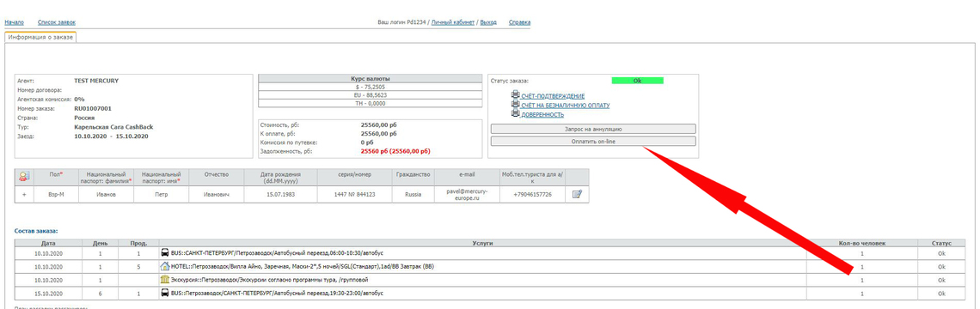Screen dimensions: 980x309
Task: Click the first name cell Петр
Action: point(162,195)
